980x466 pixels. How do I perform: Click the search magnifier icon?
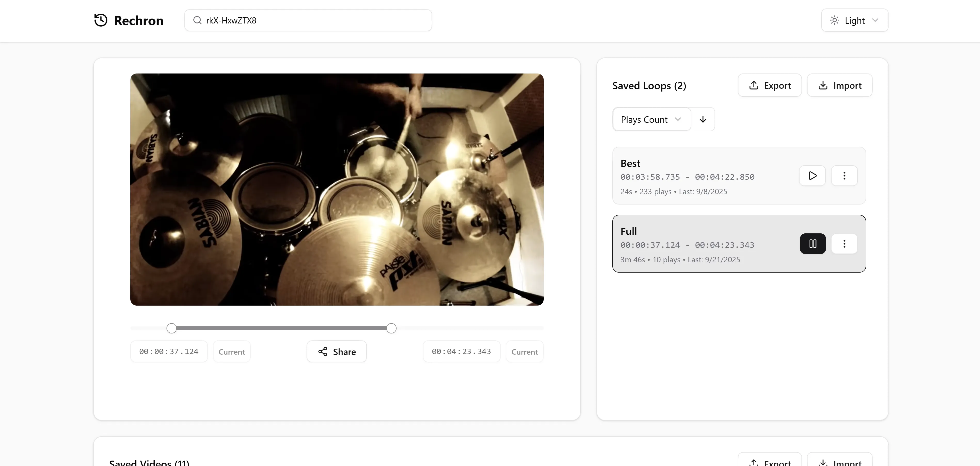[x=197, y=20]
